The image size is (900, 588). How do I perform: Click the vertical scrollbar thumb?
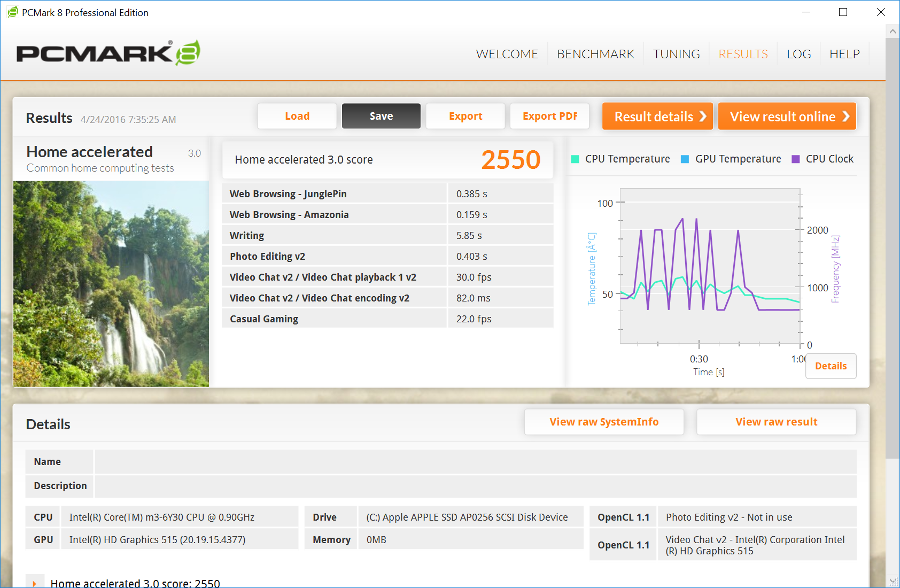tap(893, 249)
